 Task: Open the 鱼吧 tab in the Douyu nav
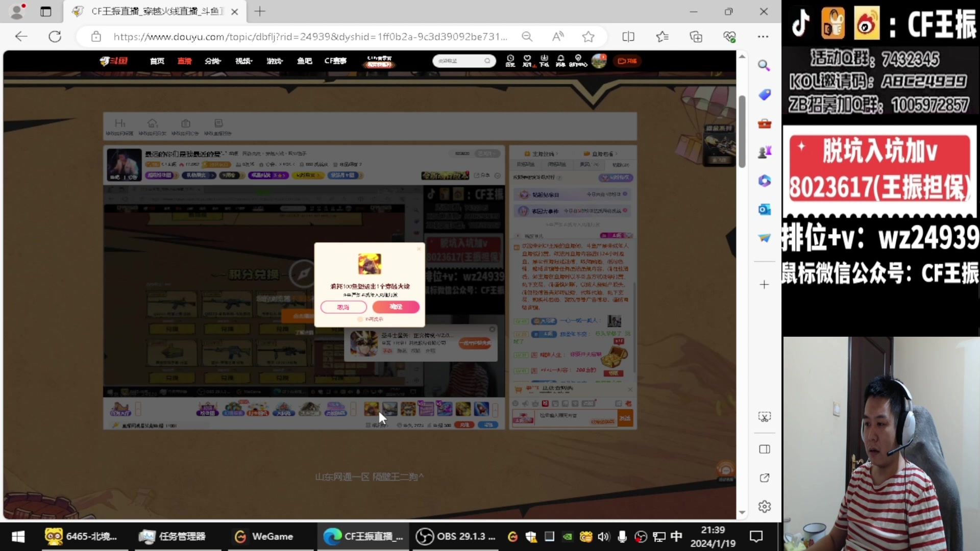click(x=304, y=61)
